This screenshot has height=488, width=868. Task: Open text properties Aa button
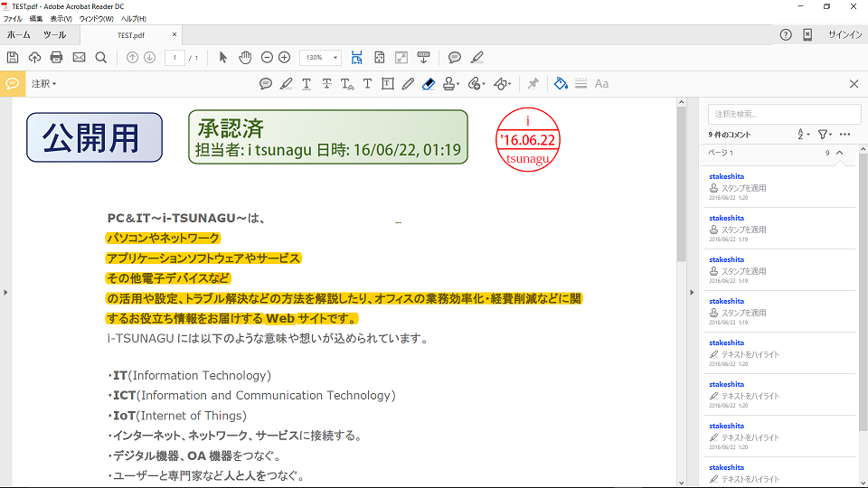pyautogui.click(x=602, y=84)
